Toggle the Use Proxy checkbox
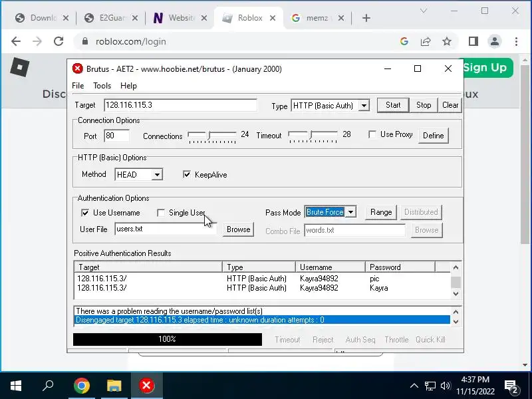The width and height of the screenshot is (532, 399). [372, 134]
